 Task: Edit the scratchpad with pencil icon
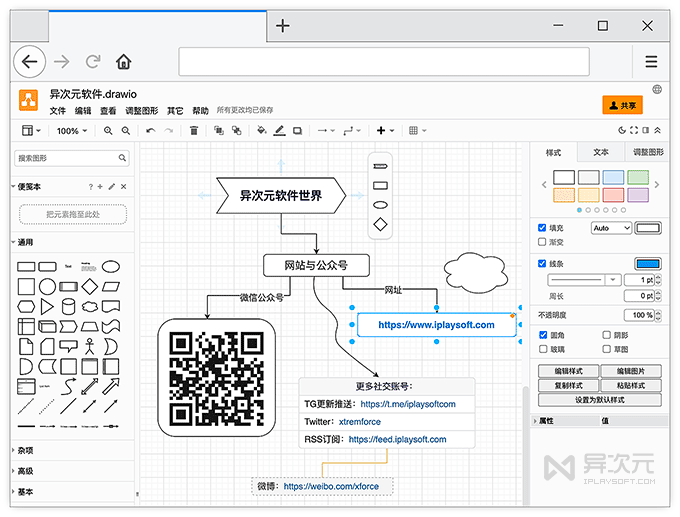pos(112,187)
